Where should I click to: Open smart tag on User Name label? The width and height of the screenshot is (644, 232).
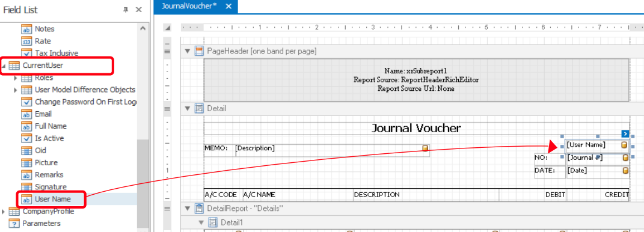(625, 133)
